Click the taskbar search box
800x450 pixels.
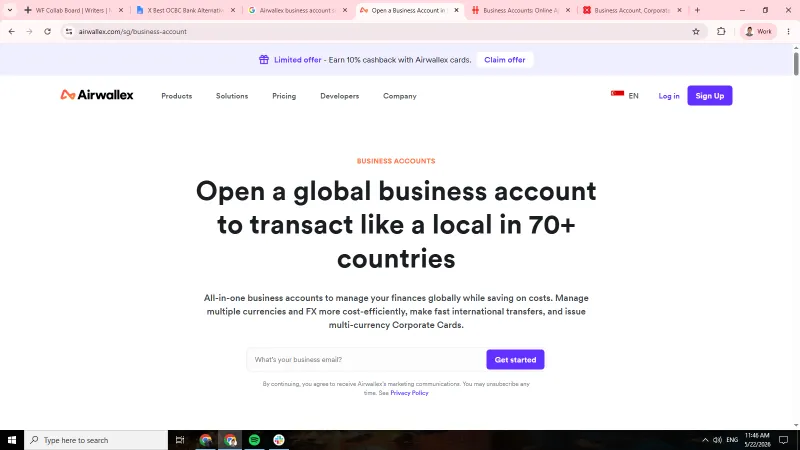click(x=96, y=440)
